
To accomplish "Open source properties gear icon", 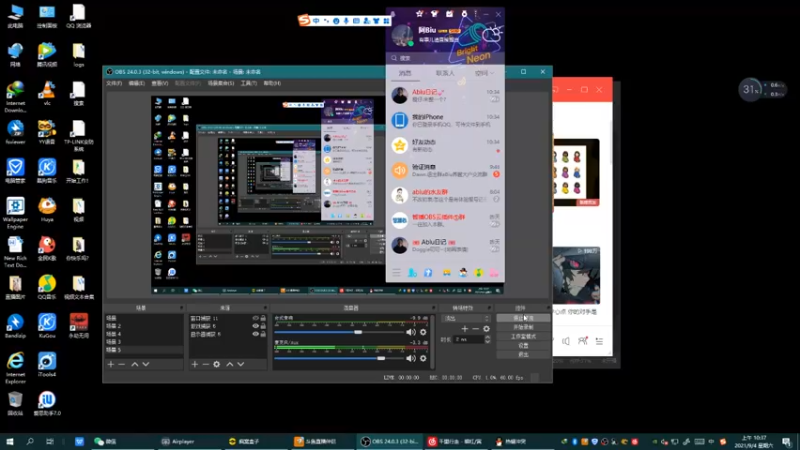I will click(217, 364).
